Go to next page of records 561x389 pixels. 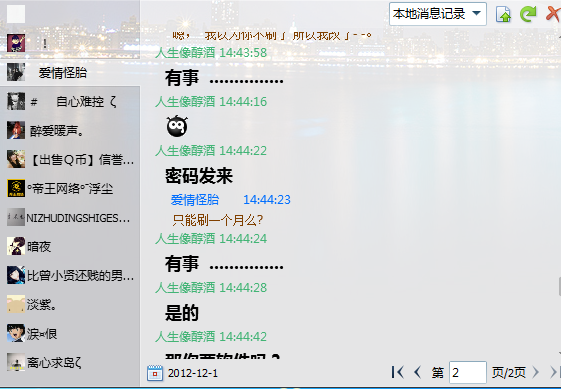tap(536, 372)
